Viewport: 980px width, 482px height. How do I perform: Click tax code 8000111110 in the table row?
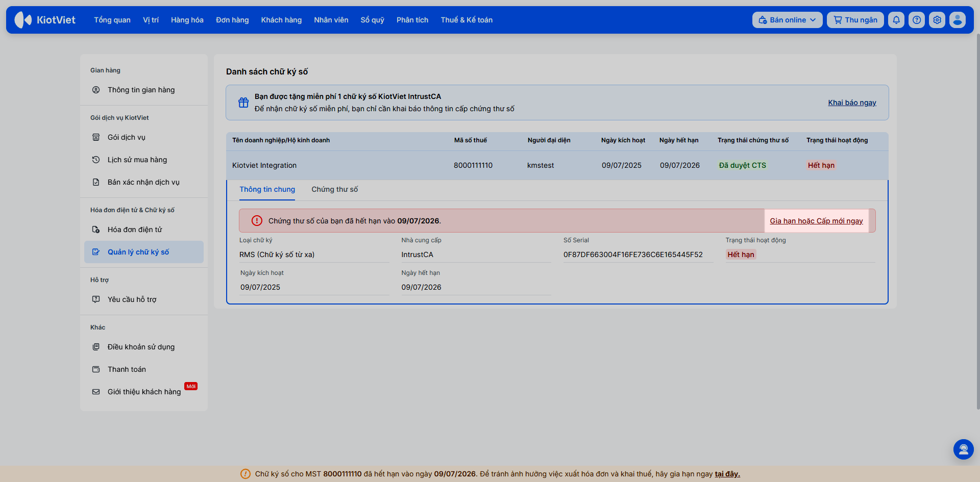click(x=473, y=165)
